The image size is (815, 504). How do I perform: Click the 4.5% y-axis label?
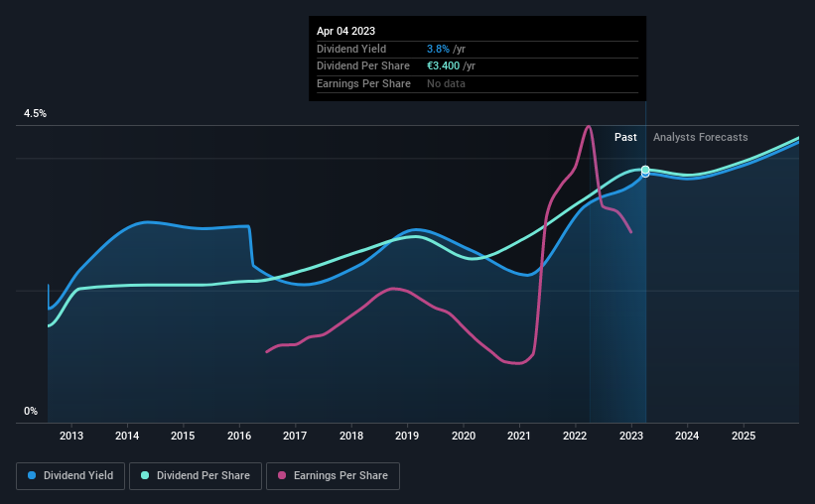tap(35, 113)
